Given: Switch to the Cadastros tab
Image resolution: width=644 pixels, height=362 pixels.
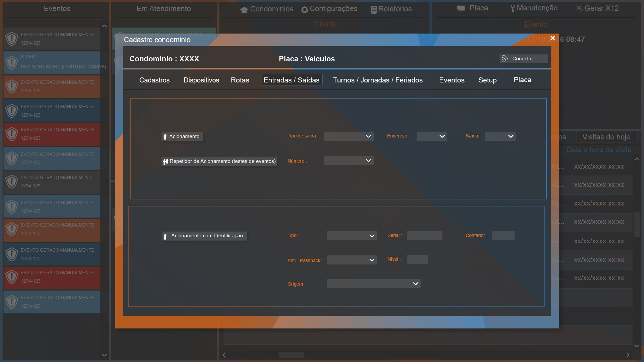Looking at the screenshot, I should point(154,80).
